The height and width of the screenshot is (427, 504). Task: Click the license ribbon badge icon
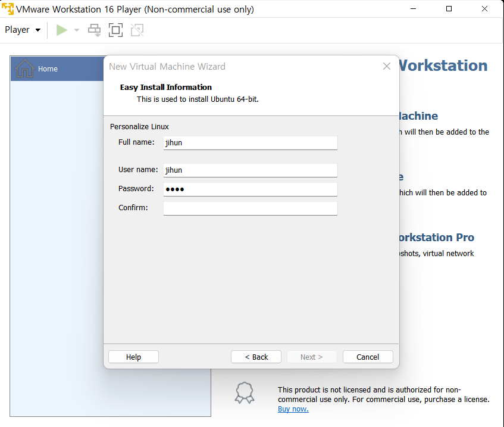[x=245, y=392]
